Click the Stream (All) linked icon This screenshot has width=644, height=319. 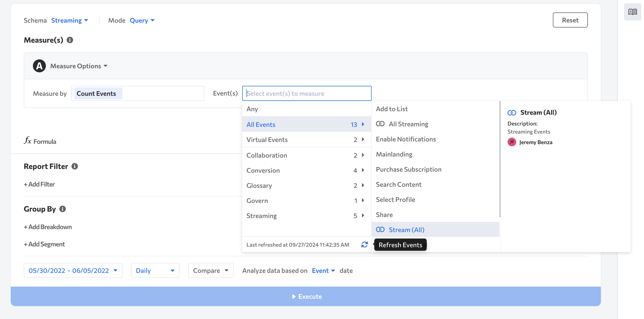point(380,229)
